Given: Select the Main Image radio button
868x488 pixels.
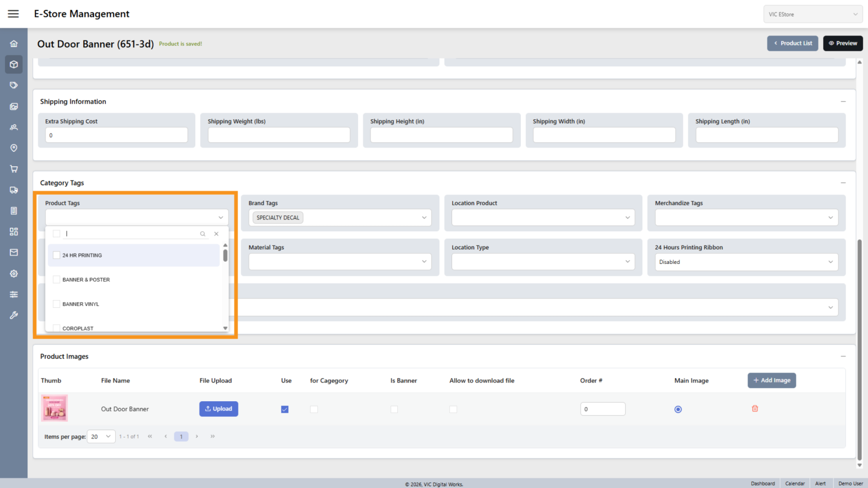Looking at the screenshot, I should (678, 410).
